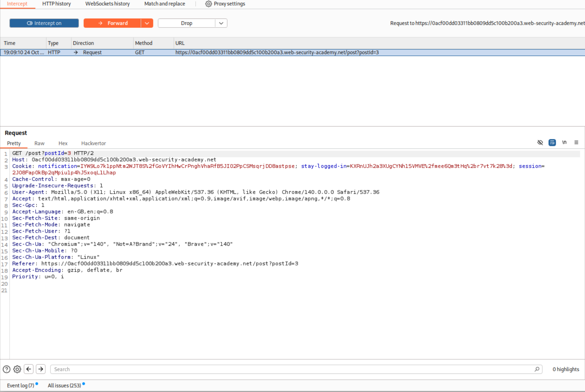Toggle the show newline \n icon
Image resolution: width=585 pixels, height=392 pixels.
pyautogui.click(x=564, y=143)
